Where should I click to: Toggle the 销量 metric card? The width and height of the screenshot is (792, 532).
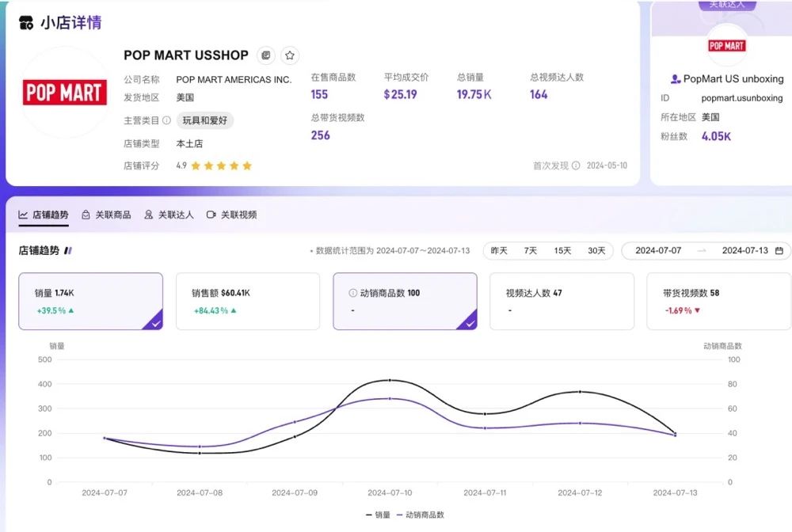point(90,301)
